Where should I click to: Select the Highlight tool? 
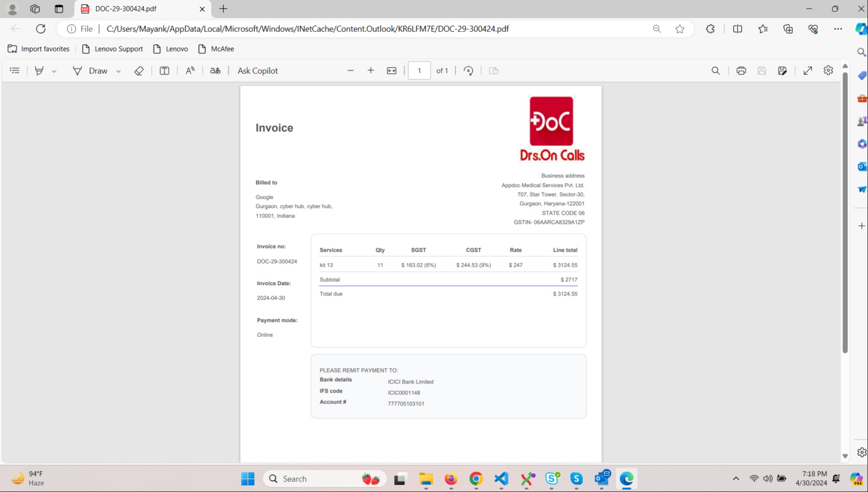(x=39, y=71)
